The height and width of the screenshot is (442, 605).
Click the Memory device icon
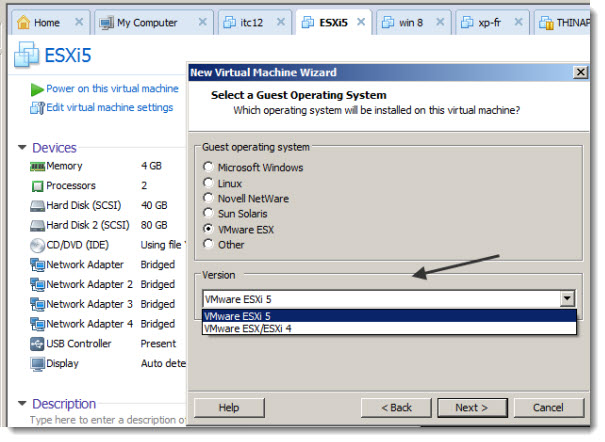pos(37,167)
